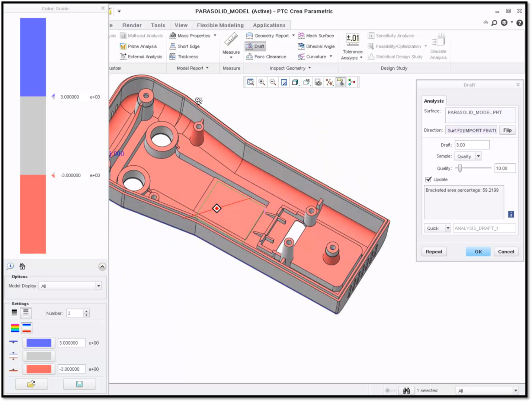Image resolution: width=532 pixels, height=402 pixels.
Task: Click the blue upper color swatch
Action: click(x=39, y=343)
